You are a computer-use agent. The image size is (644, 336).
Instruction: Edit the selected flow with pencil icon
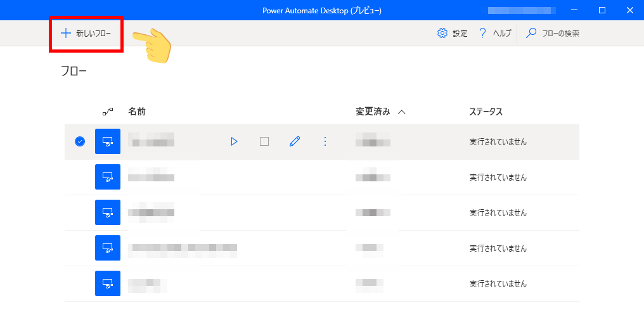point(295,142)
